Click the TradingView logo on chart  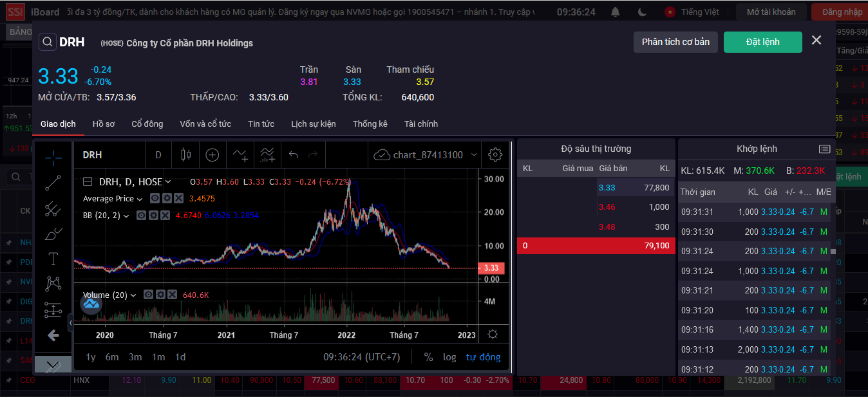[x=91, y=303]
